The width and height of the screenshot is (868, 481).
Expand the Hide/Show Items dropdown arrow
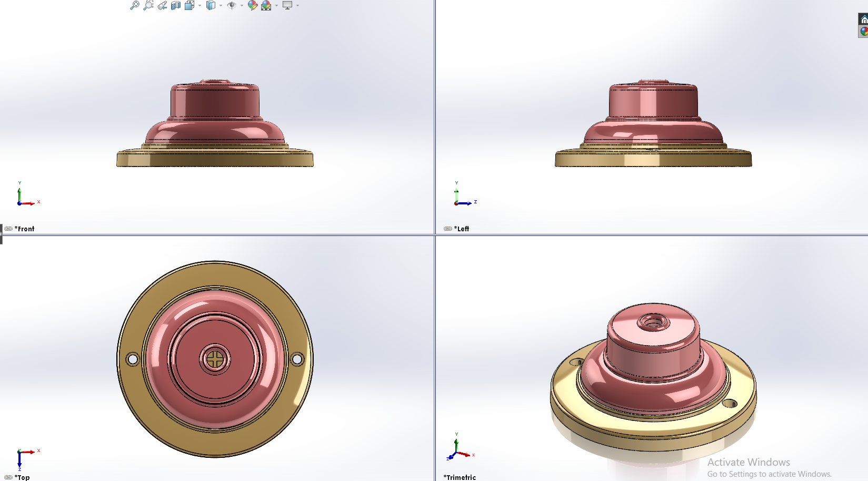(242, 6)
